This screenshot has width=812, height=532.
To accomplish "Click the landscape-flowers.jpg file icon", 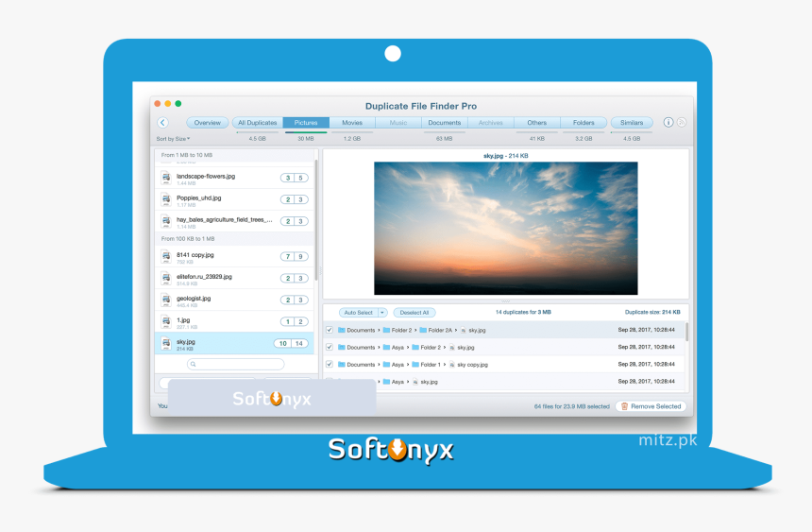I will 166,178.
